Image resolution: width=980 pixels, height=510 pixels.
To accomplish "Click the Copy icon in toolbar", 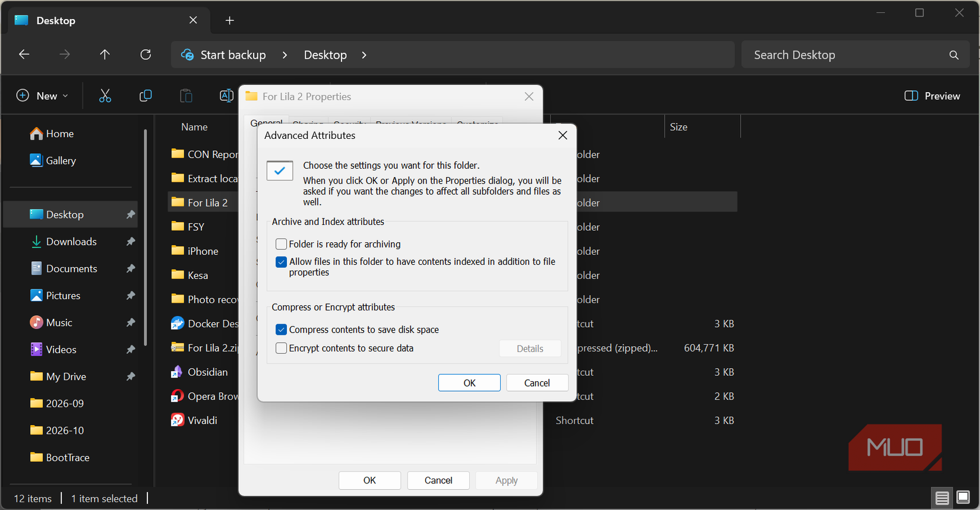I will coord(146,96).
